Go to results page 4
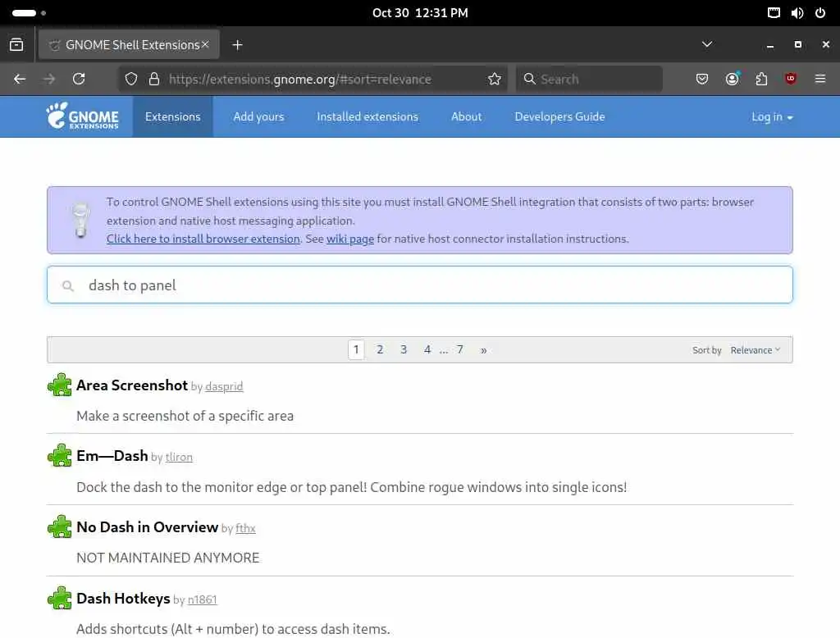Viewport: 840px width, 638px height. pos(427,350)
